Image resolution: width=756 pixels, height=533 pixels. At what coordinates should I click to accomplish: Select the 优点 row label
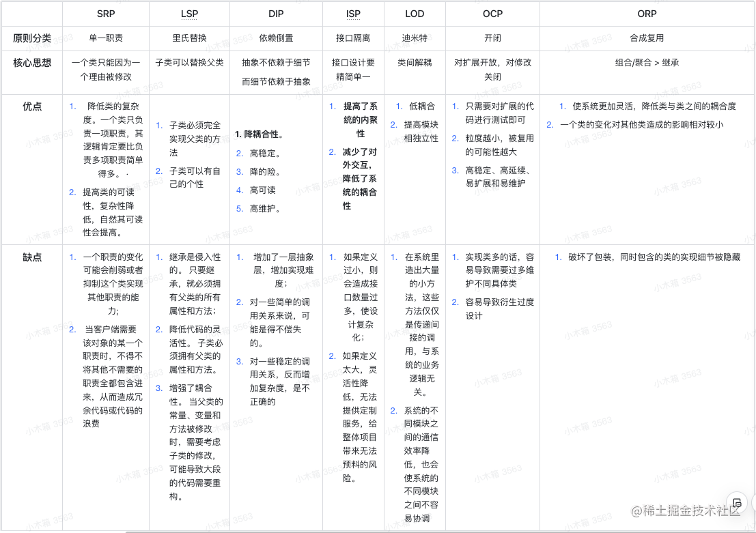tap(32, 106)
